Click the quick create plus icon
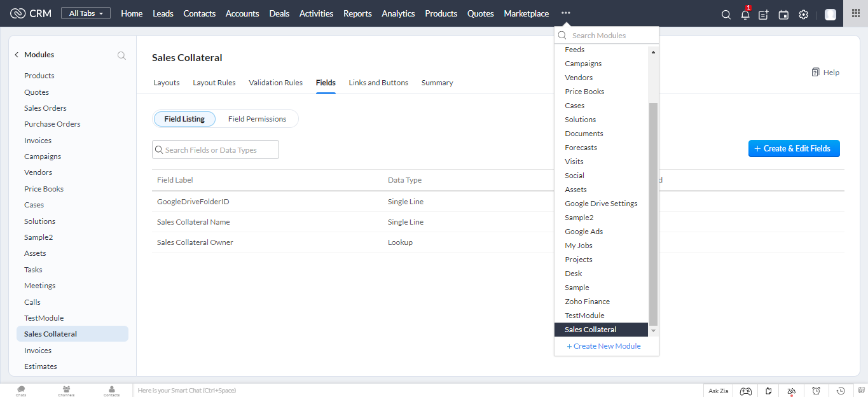 click(764, 15)
